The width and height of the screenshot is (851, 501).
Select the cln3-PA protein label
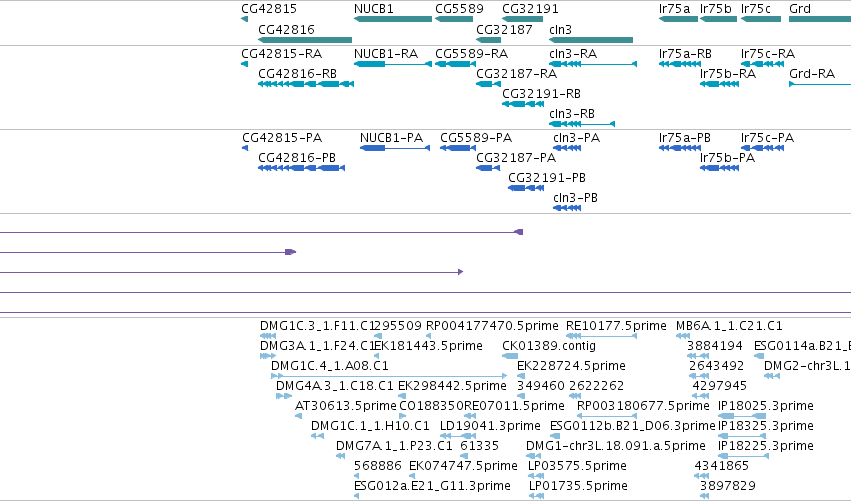pyautogui.click(x=576, y=138)
